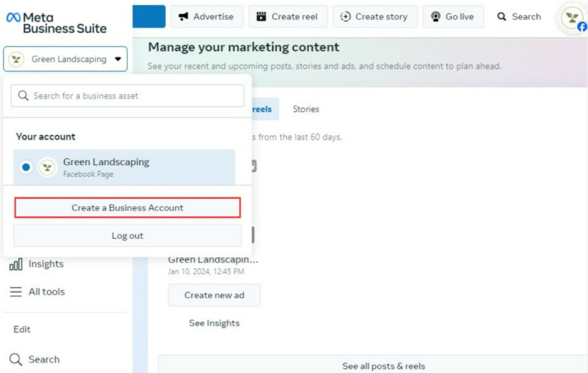Click the top bar Search label
Screen dimensions: 588x373
(x=527, y=17)
